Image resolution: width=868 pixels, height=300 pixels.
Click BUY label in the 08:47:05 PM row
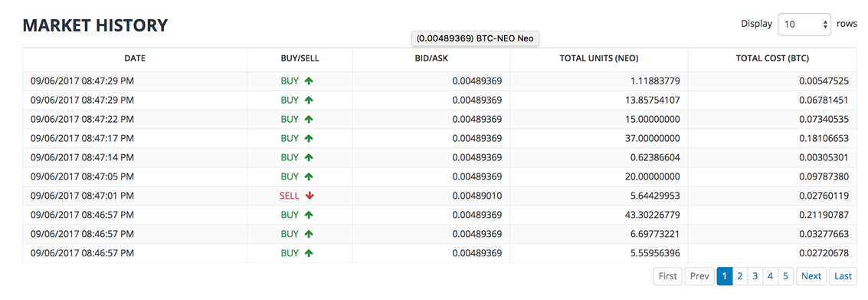click(290, 176)
